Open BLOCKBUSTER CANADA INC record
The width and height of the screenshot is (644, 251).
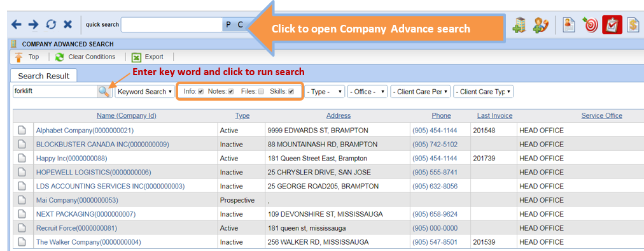coord(102,145)
